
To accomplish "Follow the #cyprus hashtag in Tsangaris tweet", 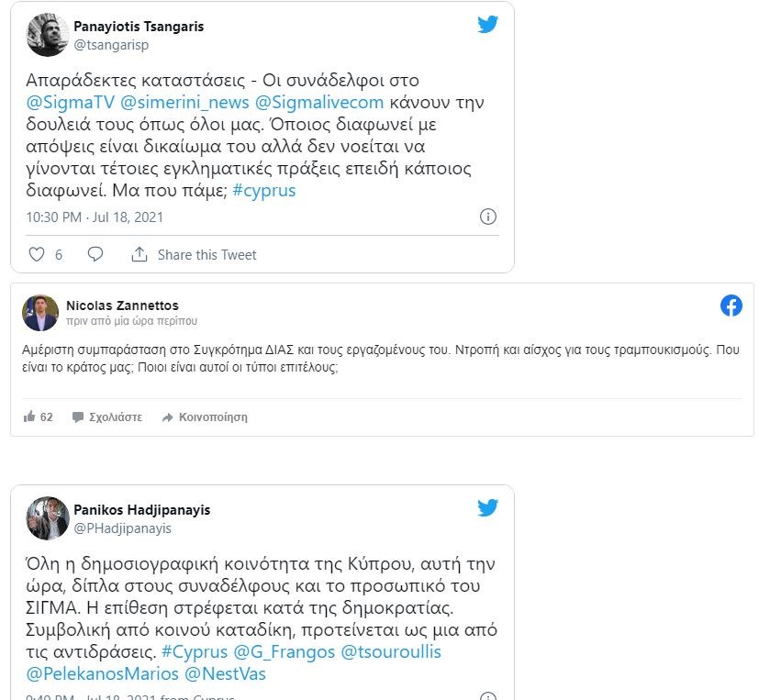I will coord(263,191).
